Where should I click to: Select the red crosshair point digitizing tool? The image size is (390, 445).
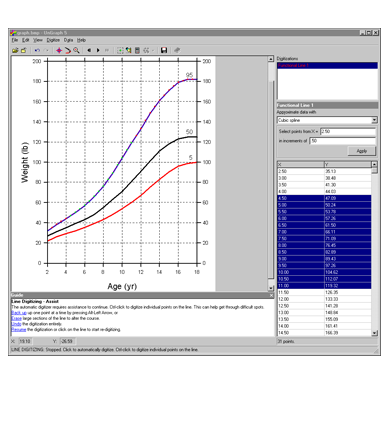[59, 50]
